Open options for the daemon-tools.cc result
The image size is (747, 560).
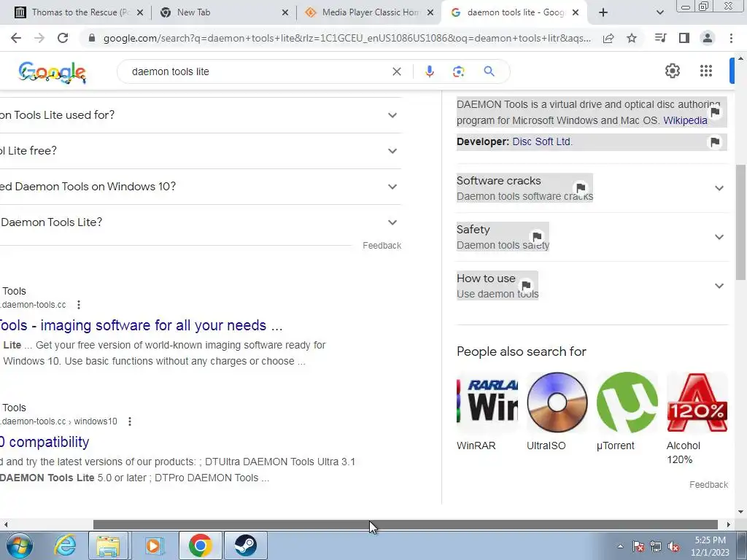coord(79,305)
